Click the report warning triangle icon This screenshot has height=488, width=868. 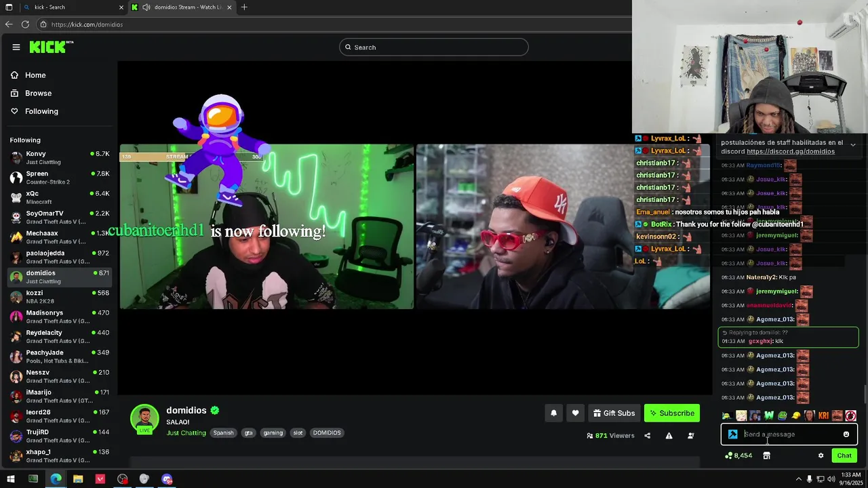(669, 436)
